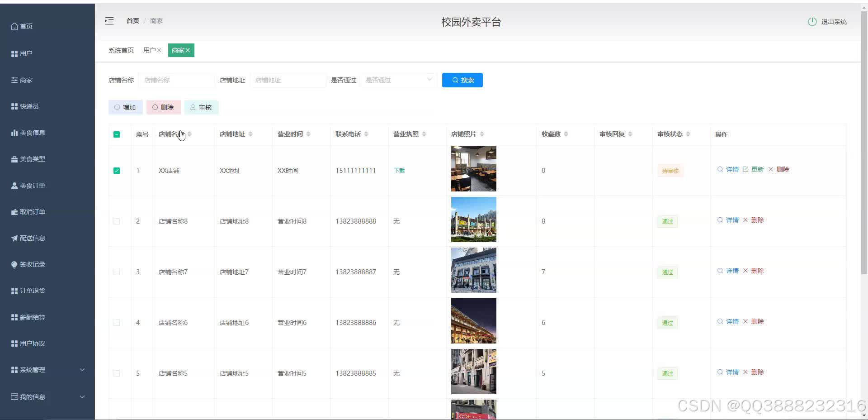The height and width of the screenshot is (420, 868).
Task: Open 薪酬结算 grid icon
Action: (x=14, y=317)
